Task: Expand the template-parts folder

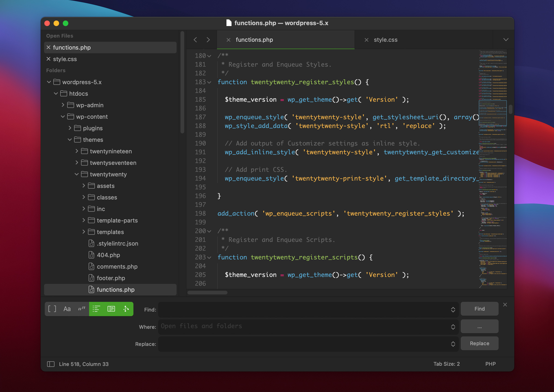Action: (84, 220)
